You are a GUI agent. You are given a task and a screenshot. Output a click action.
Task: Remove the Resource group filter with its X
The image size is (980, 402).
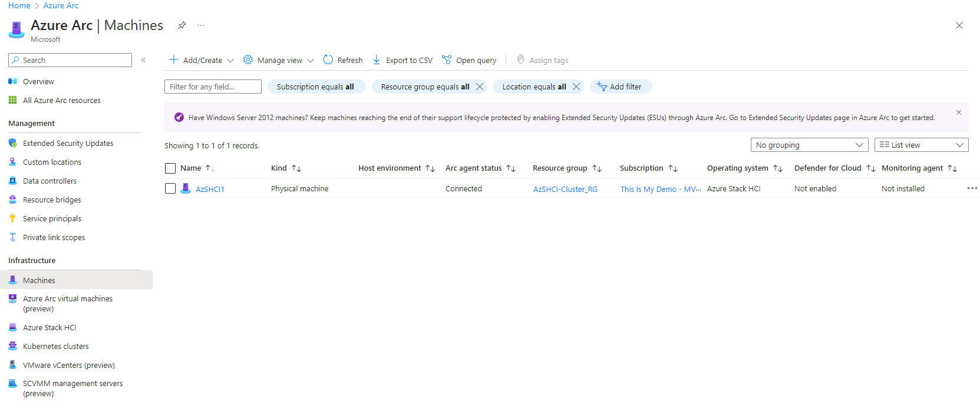[x=480, y=87]
